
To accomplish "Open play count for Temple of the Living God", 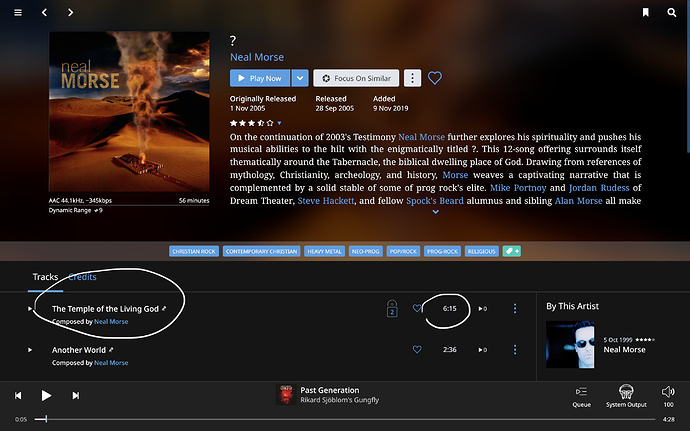I will (483, 309).
